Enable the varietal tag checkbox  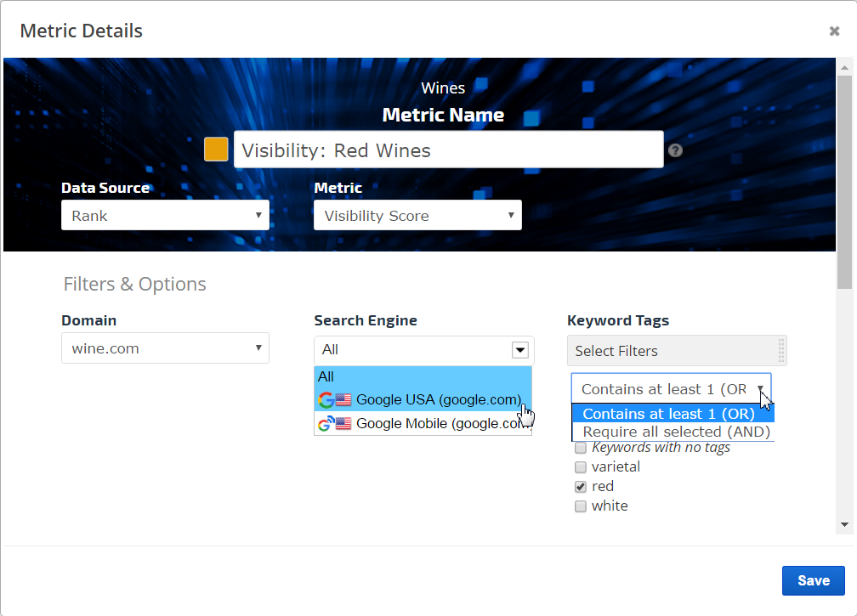581,467
